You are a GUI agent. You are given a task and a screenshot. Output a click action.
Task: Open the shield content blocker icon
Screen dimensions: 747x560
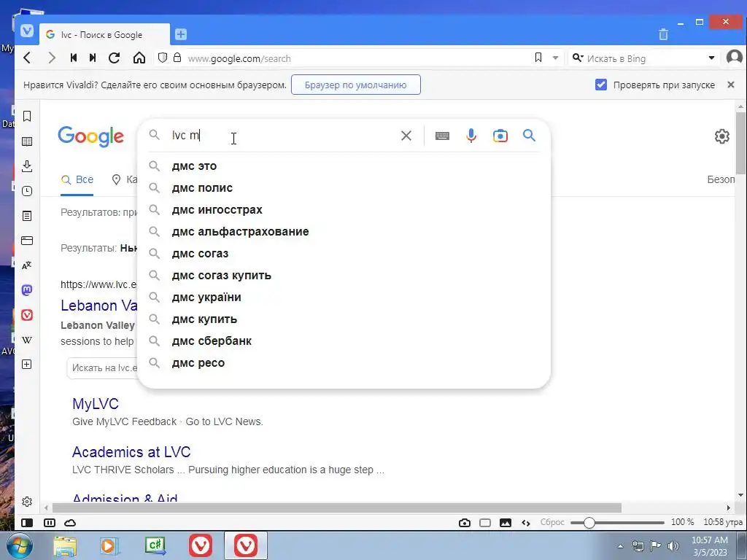click(163, 58)
